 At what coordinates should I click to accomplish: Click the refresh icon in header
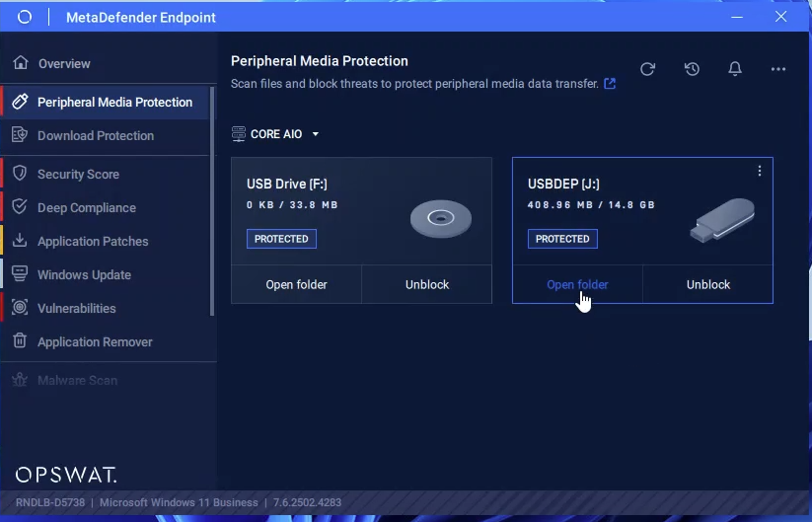(x=647, y=69)
